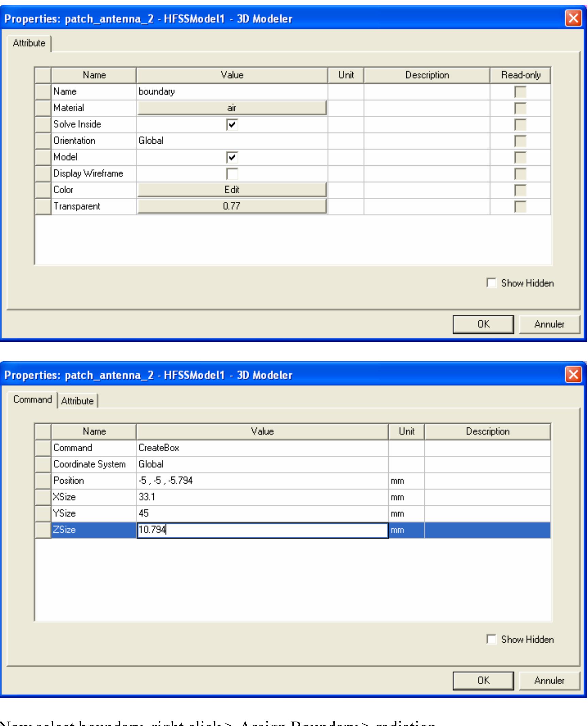Open the color Edit picker

click(232, 190)
